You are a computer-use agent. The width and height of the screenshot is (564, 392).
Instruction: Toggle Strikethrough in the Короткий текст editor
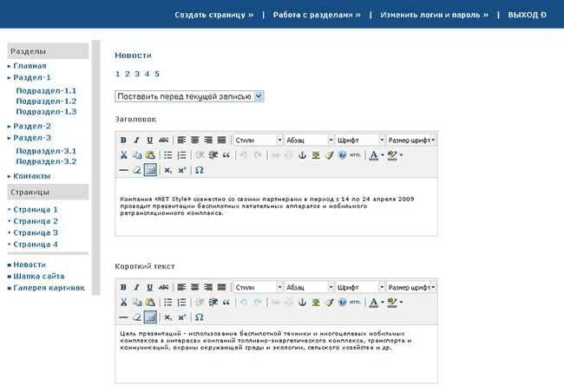(x=164, y=287)
